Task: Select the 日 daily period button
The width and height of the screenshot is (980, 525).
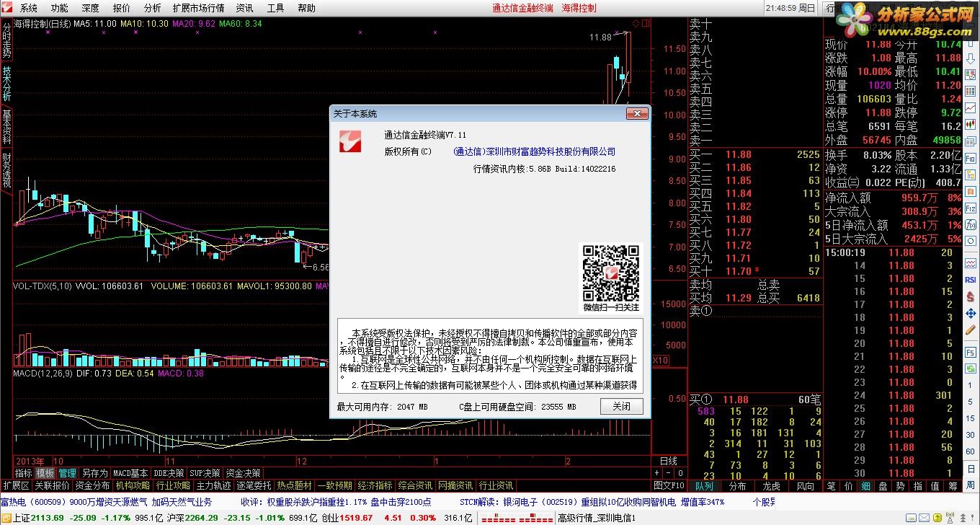Action: coord(970,469)
